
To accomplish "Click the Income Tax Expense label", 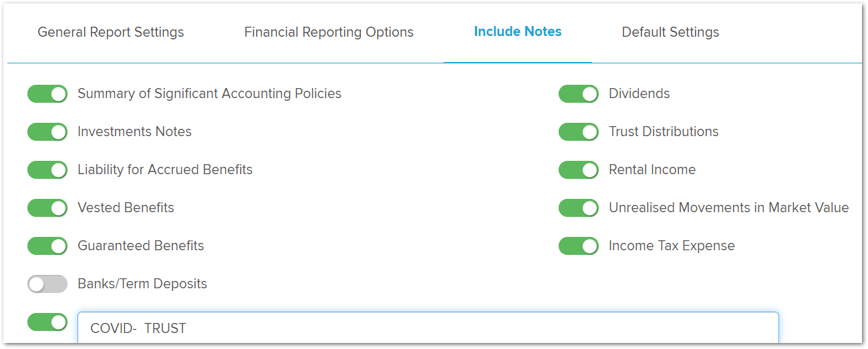I will coord(672,246).
